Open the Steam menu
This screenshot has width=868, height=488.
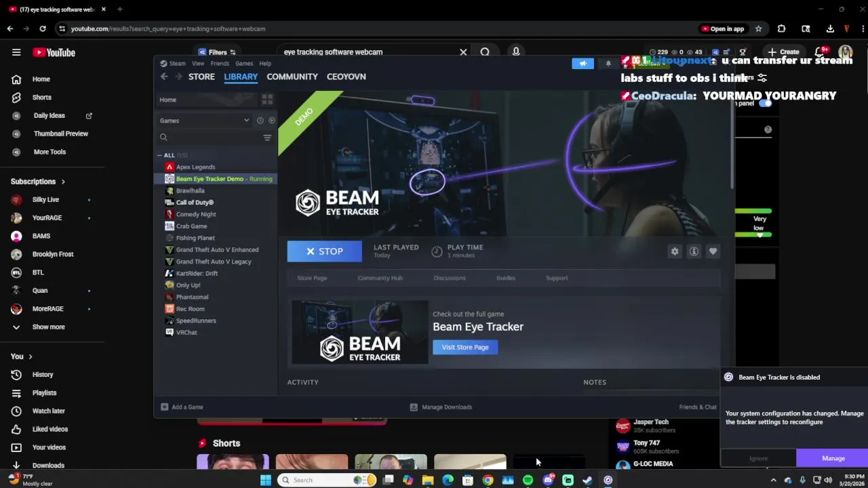(x=177, y=64)
